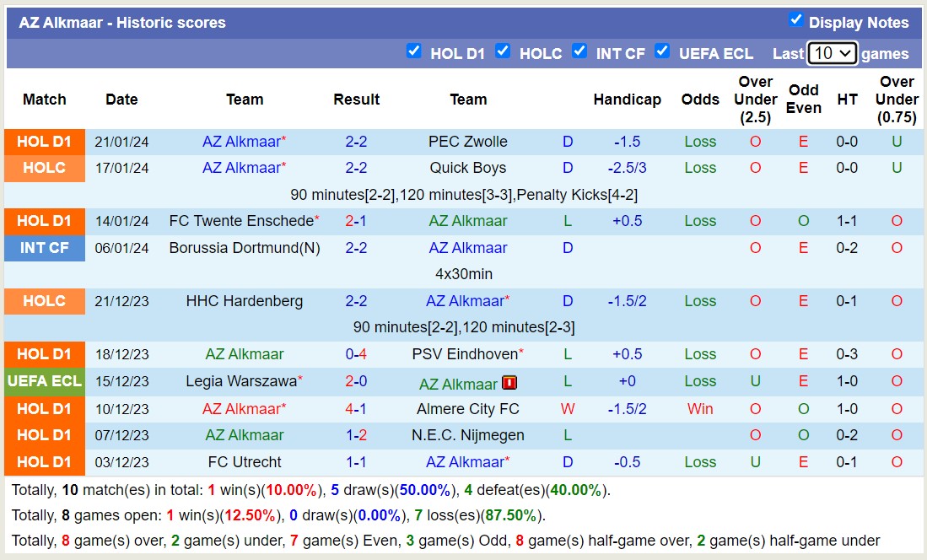Click the HOL D1 badge on the PSV Eindhoven row
Image resolution: width=927 pixels, height=560 pixels.
pos(44,354)
